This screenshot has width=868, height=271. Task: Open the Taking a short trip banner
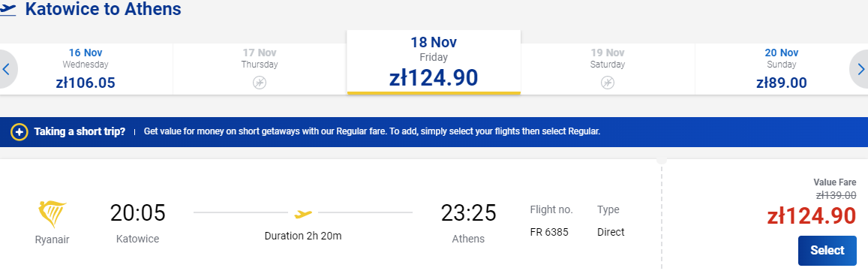(x=434, y=132)
